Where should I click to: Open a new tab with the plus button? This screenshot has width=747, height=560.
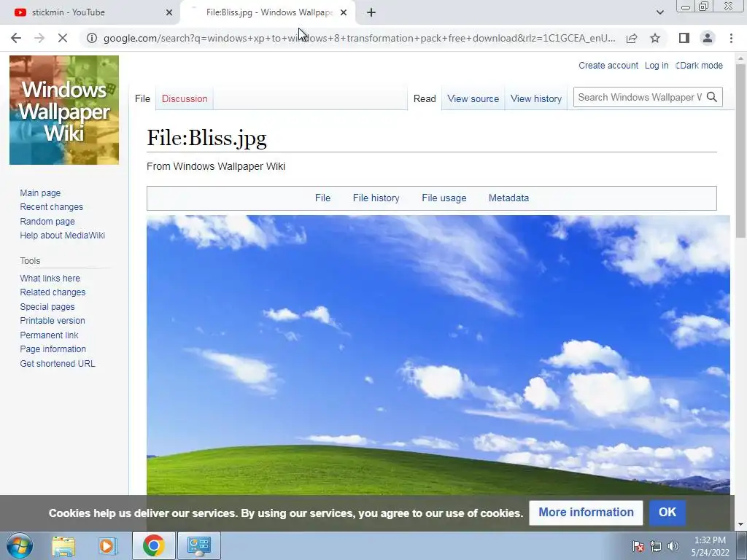[371, 12]
